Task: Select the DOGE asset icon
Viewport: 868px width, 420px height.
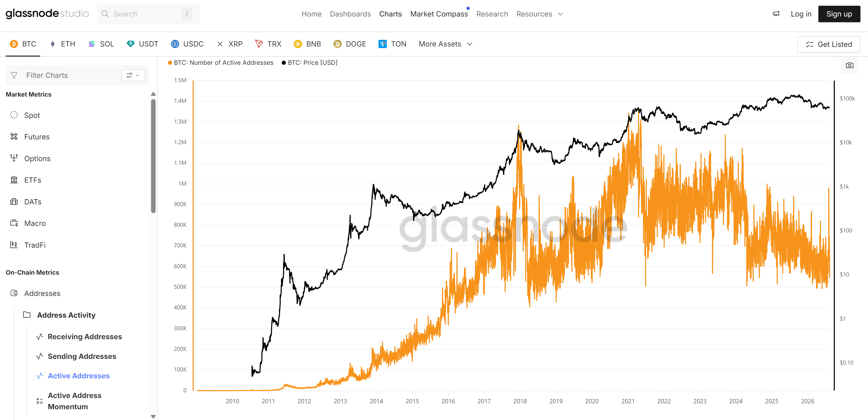Action: pyautogui.click(x=337, y=44)
